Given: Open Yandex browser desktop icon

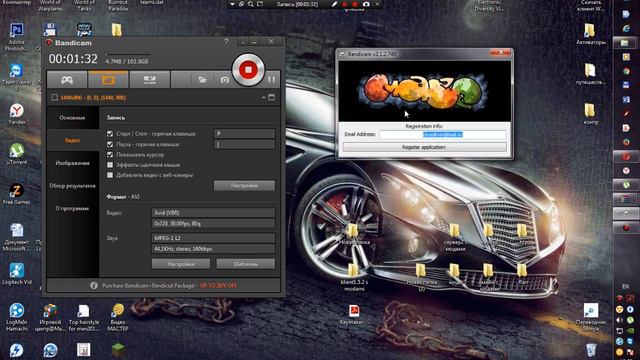Looking at the screenshot, I should (16, 114).
